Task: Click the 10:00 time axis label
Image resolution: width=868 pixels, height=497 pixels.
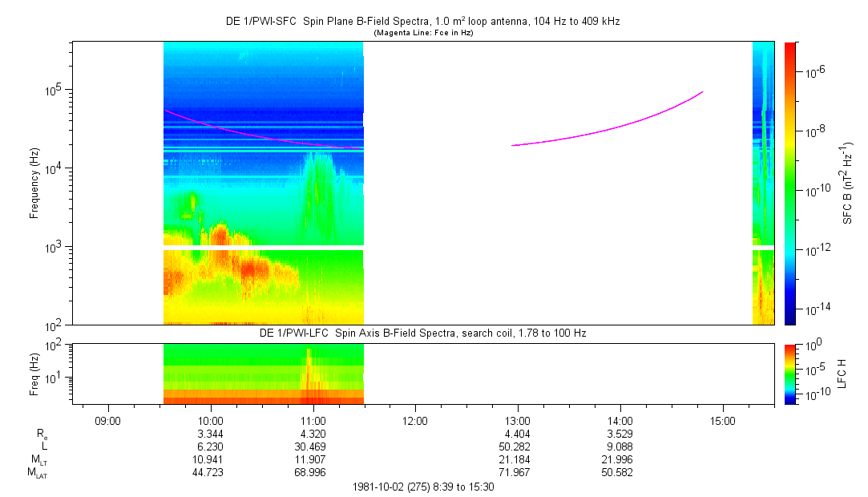Action: point(210,420)
